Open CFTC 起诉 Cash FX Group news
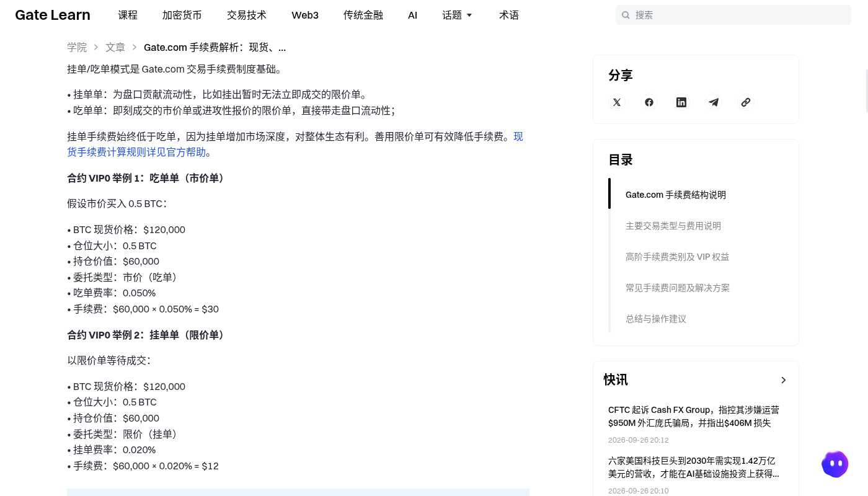Image resolution: width=868 pixels, height=496 pixels. [694, 417]
